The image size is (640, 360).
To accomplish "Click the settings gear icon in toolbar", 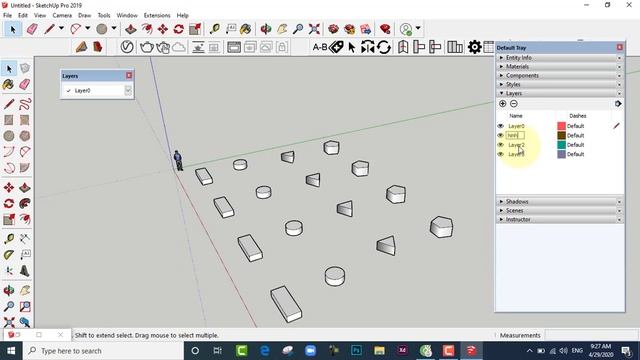I will pyautogui.click(x=474, y=47).
